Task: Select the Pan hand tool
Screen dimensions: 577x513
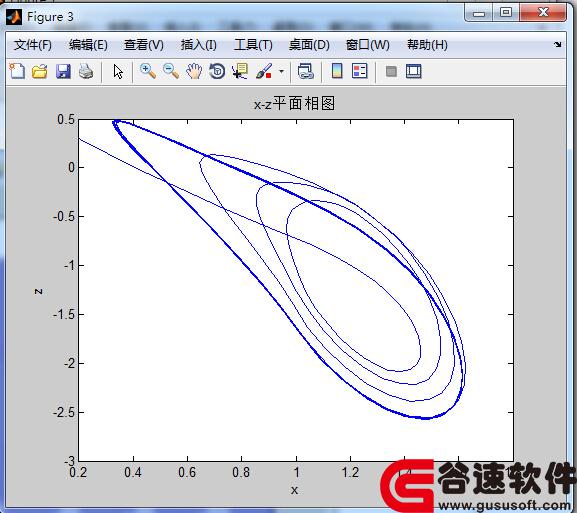Action: click(x=194, y=71)
